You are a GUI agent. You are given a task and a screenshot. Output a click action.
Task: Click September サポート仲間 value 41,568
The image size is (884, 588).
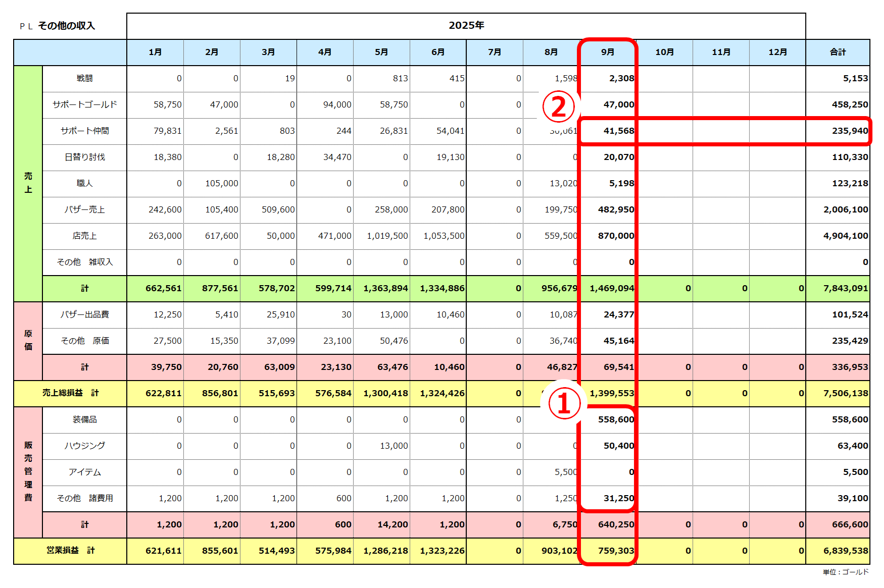coord(618,131)
